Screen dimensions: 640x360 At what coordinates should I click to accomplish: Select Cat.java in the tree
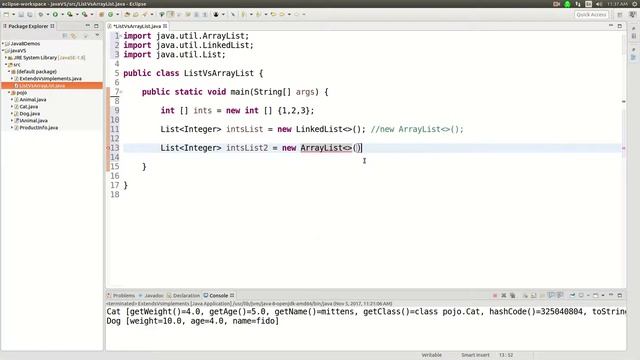click(x=29, y=107)
